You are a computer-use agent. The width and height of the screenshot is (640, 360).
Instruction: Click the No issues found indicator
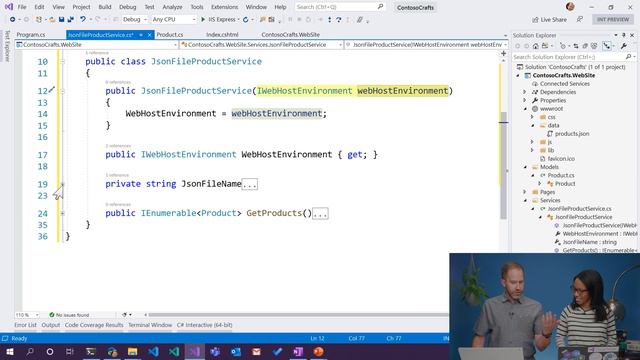69,315
